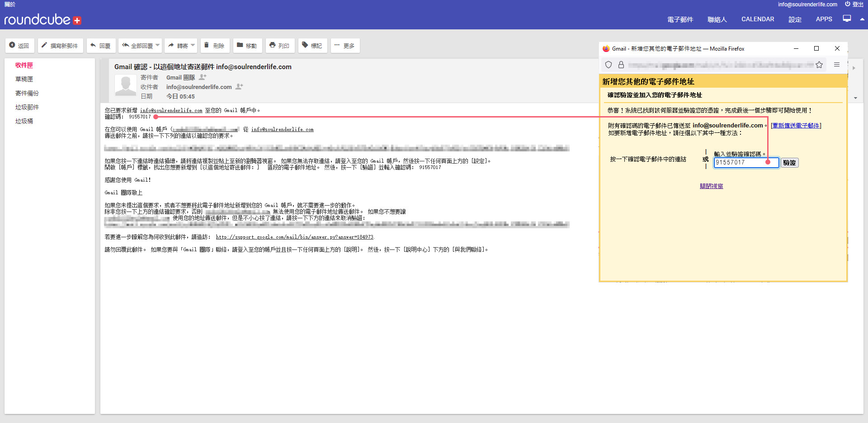Image resolution: width=868 pixels, height=423 pixels.
Task: Reply to all with 全部回覆
Action: click(137, 46)
